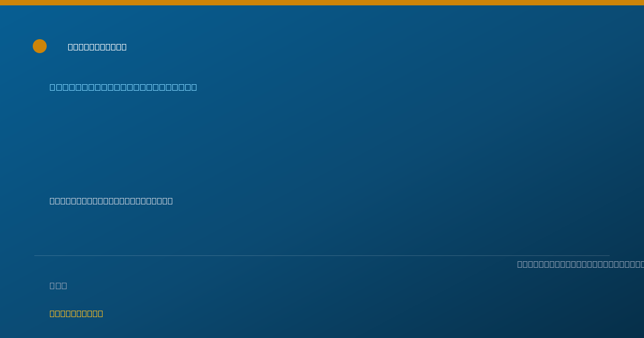
Task: Click the orange circle logo
Action: click(x=40, y=46)
